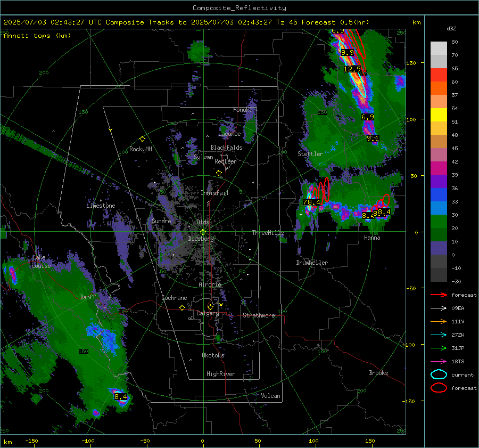Image resolution: width=479 pixels, height=448 pixels.
Task: Click the 78.4 storm top annotation
Action: tap(311, 202)
